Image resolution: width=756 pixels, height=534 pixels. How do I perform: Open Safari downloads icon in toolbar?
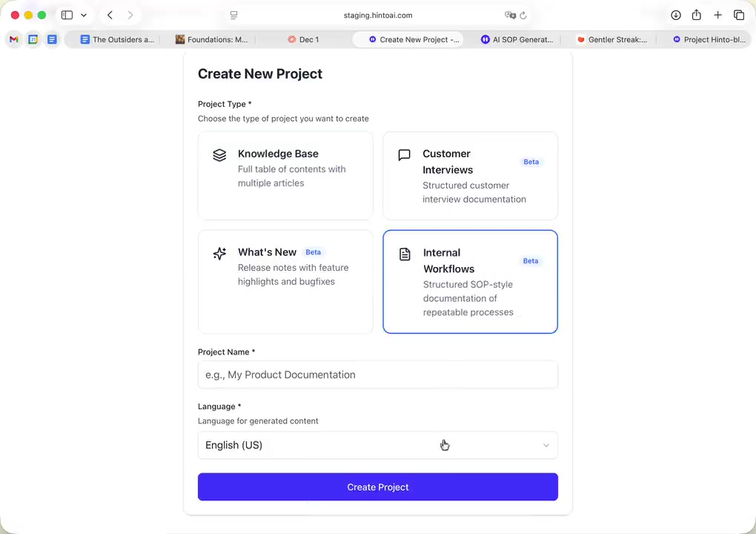point(676,15)
